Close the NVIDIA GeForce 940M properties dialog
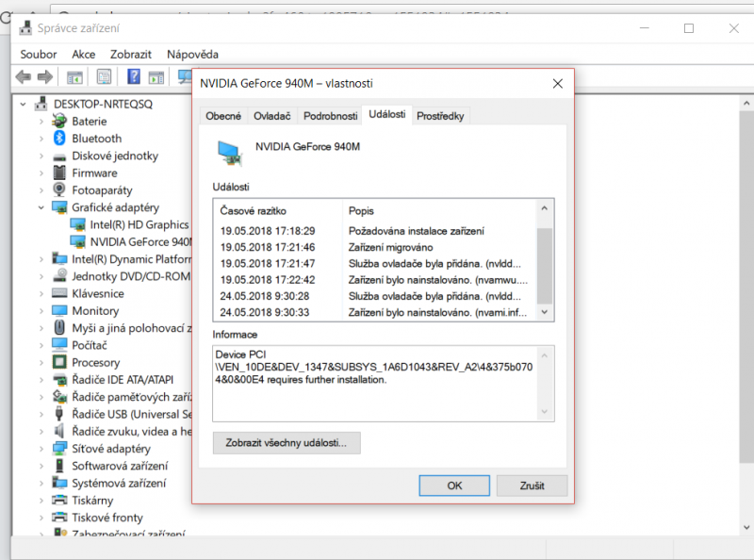Screen dimensions: 754x560 tap(558, 84)
